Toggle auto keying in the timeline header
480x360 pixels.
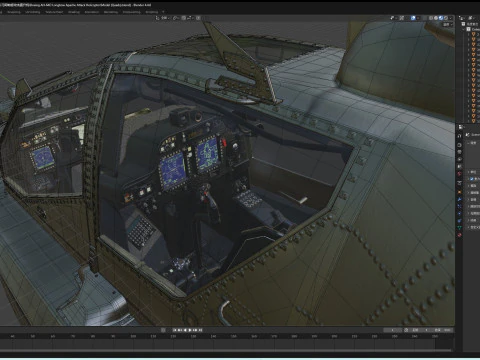pyautogui.click(x=163, y=330)
